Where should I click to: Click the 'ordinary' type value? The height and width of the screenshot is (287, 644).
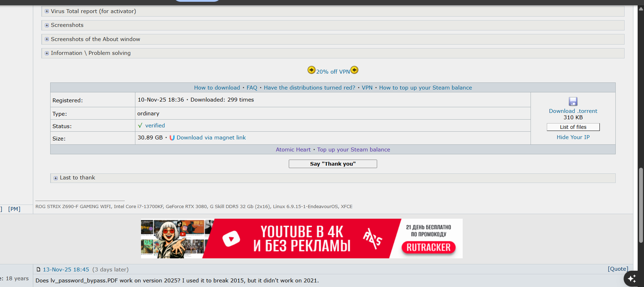point(148,114)
